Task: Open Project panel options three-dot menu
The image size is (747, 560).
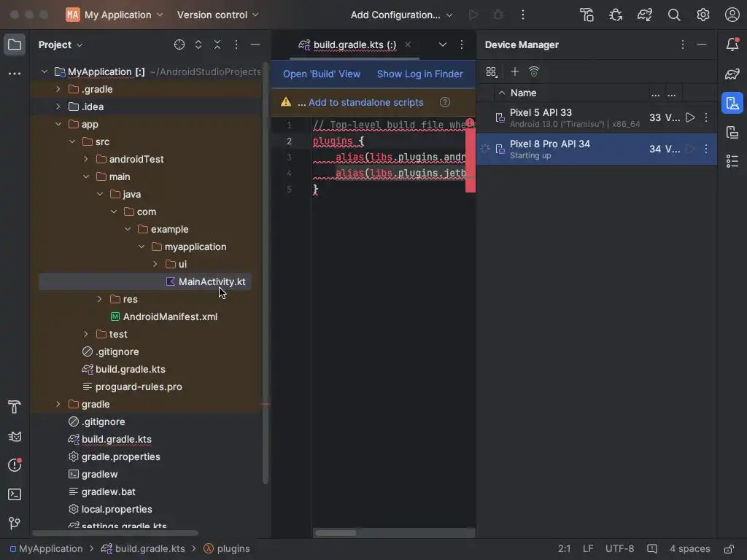Action: click(x=236, y=44)
